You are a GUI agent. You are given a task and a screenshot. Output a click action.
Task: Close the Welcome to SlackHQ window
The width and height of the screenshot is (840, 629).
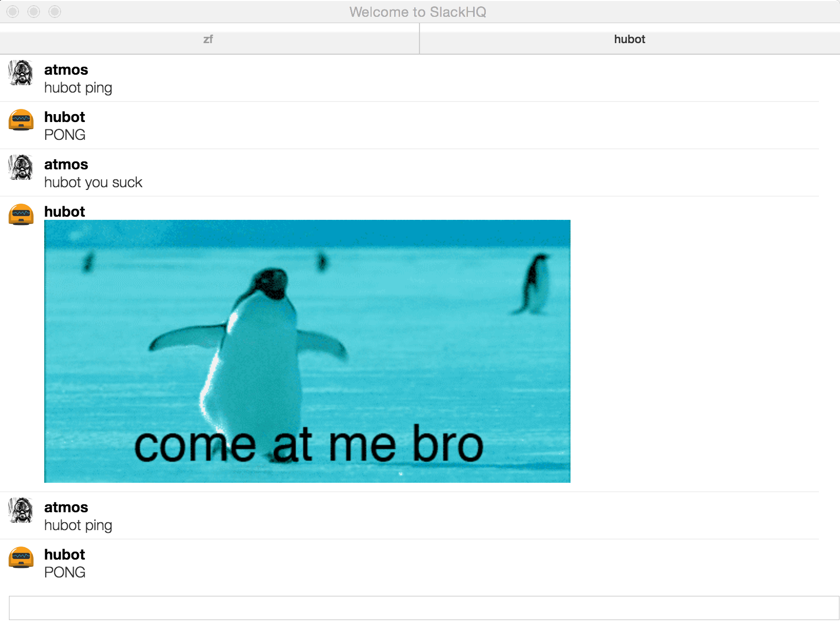click(x=13, y=12)
